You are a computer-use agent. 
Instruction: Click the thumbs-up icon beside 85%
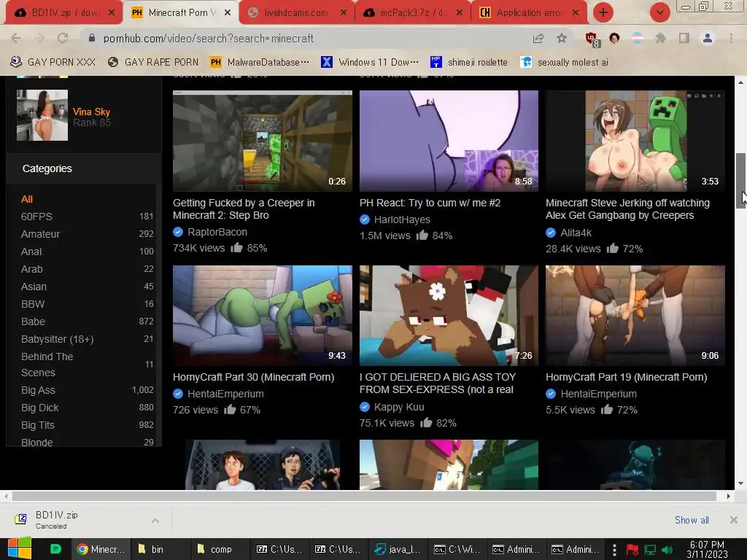237,247
